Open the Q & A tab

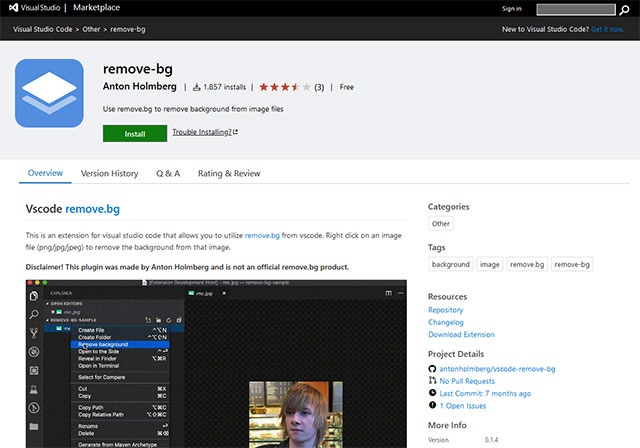[x=168, y=173]
